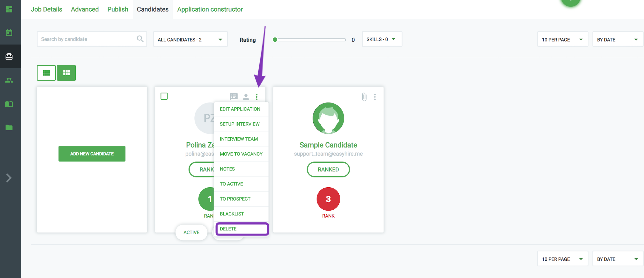Select Delete from the context menu
Viewport: 644px width, 278px height.
point(242,229)
